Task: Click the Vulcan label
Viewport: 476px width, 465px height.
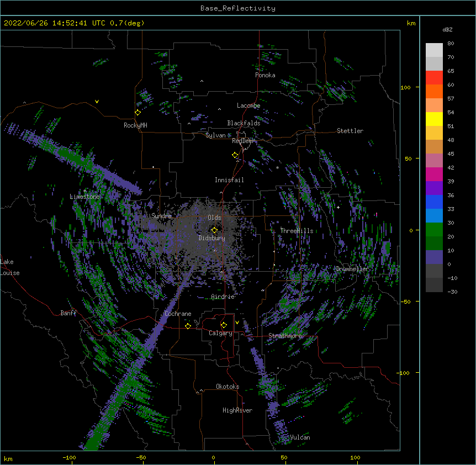Action: (300, 437)
